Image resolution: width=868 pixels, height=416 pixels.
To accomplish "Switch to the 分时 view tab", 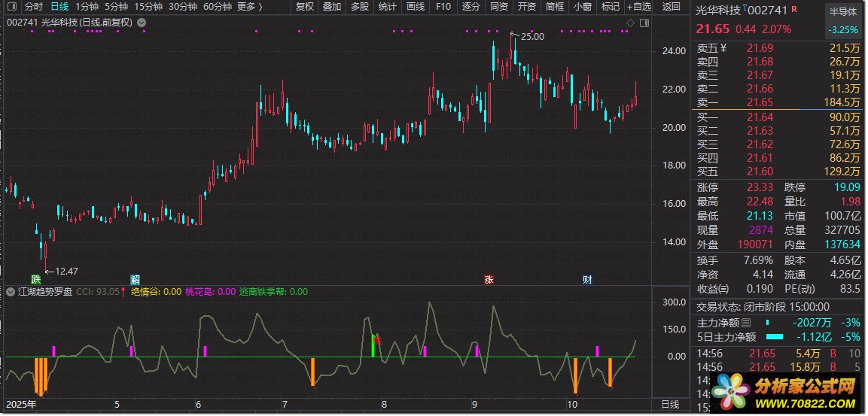I will (x=34, y=7).
